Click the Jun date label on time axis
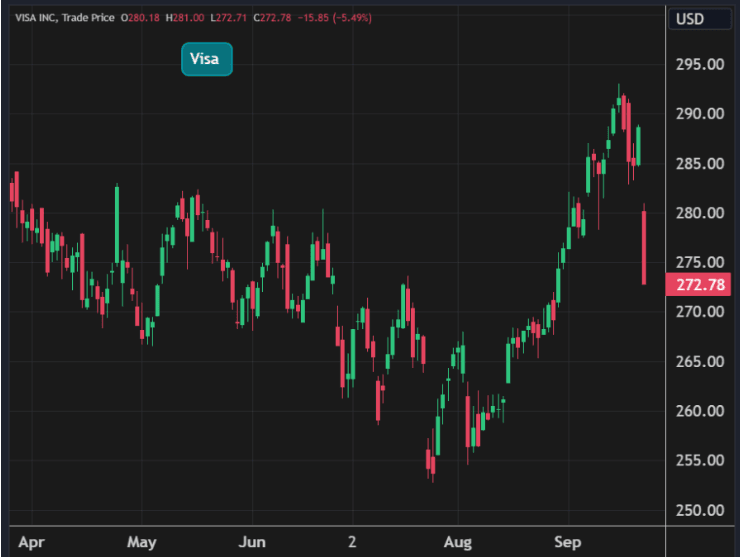 click(252, 542)
